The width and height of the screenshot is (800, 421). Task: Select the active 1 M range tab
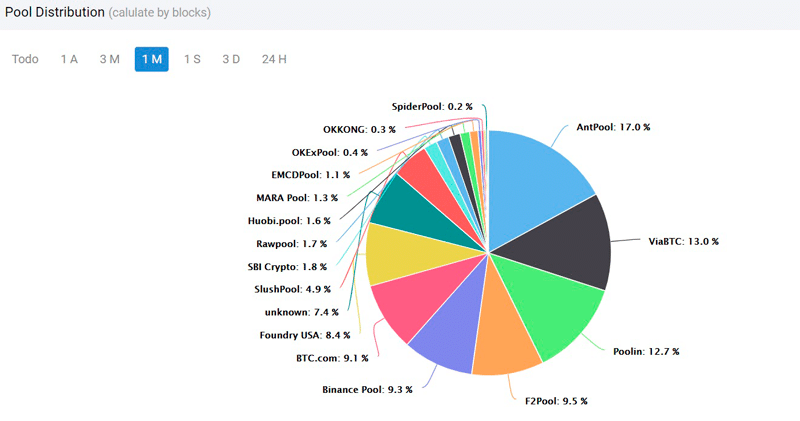click(152, 59)
